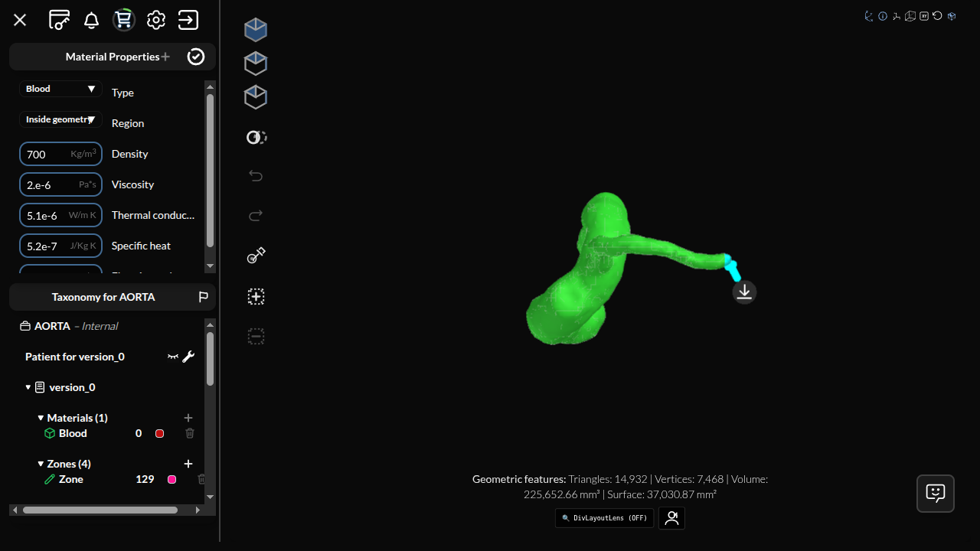980x551 pixels.
Task: Click the reset rotation icon at top right
Action: click(937, 15)
